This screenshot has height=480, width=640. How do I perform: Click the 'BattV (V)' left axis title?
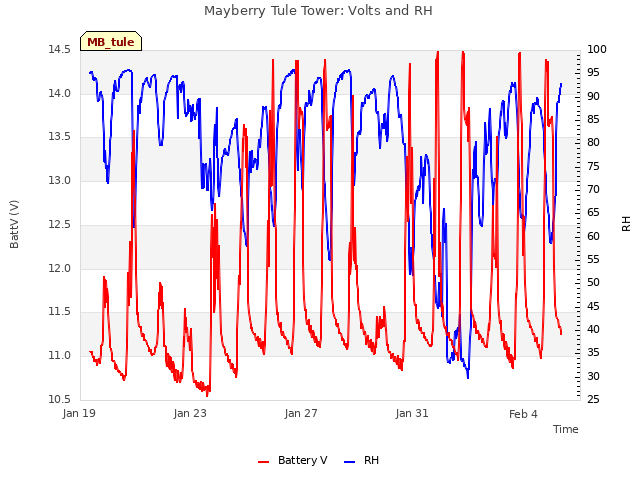click(x=14, y=224)
